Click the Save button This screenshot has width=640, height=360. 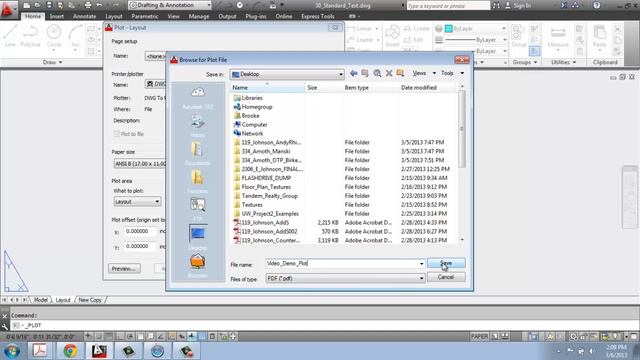tap(446, 263)
